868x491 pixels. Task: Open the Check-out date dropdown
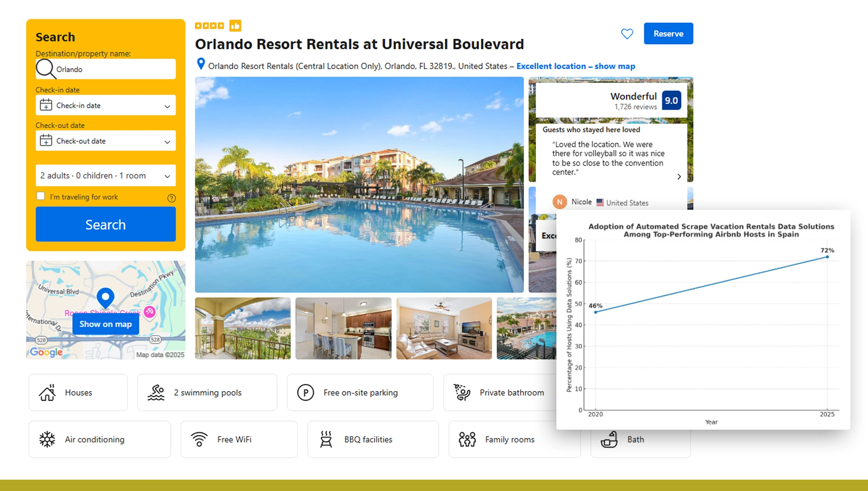[105, 141]
